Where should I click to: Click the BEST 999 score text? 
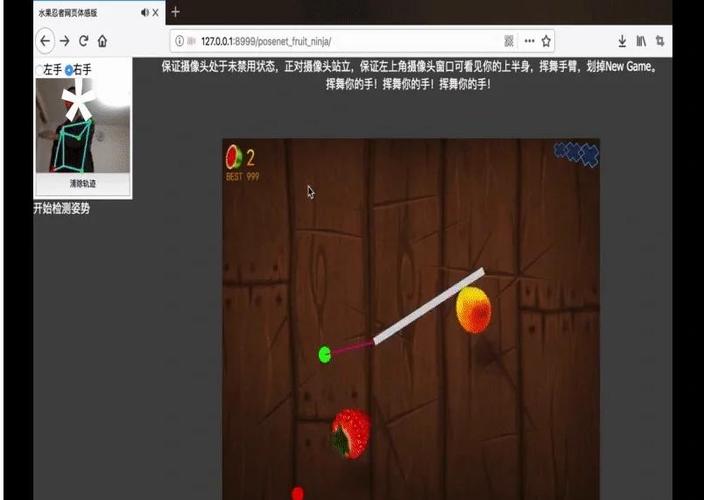pyautogui.click(x=242, y=177)
